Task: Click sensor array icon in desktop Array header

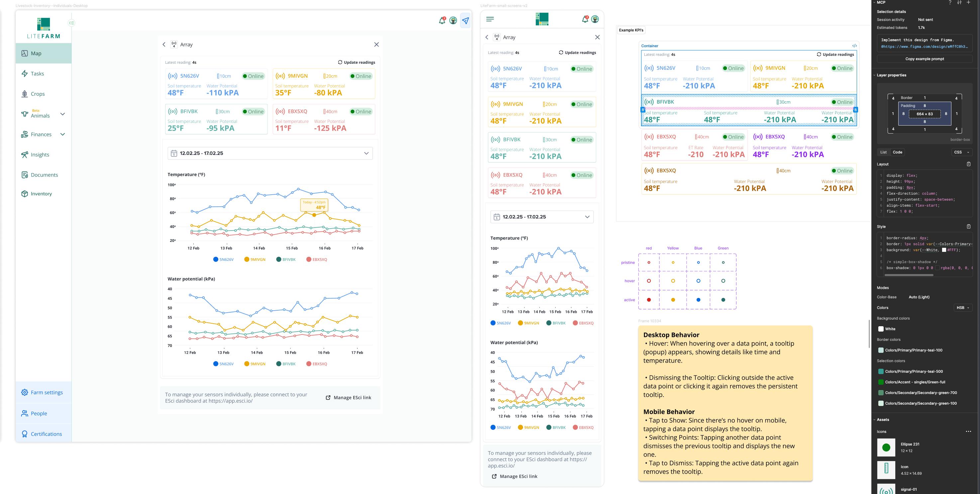Action: point(174,45)
